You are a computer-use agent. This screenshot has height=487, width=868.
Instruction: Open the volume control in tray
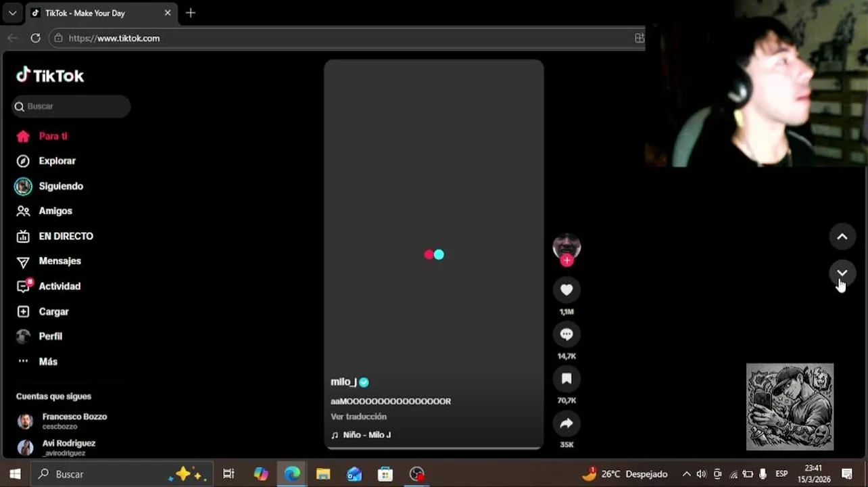(x=702, y=474)
